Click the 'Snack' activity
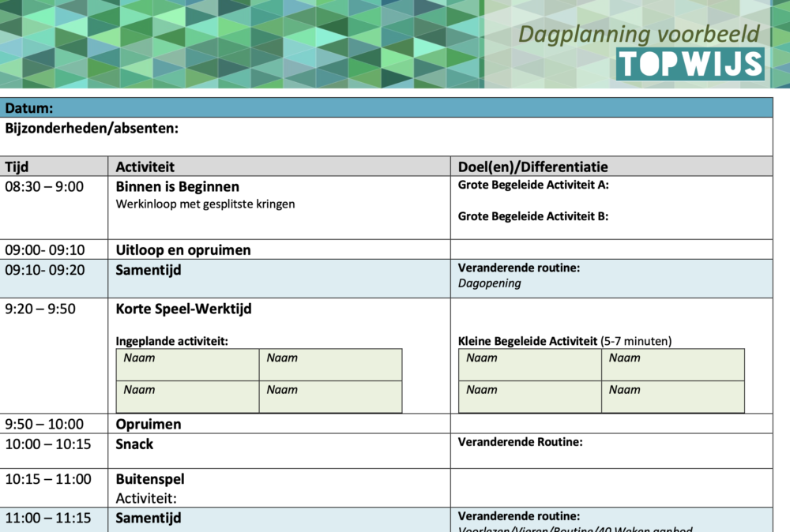The image size is (790, 532). point(134,444)
